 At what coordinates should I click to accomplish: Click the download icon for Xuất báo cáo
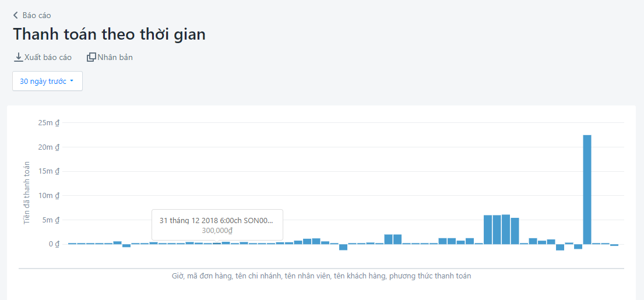(x=19, y=58)
